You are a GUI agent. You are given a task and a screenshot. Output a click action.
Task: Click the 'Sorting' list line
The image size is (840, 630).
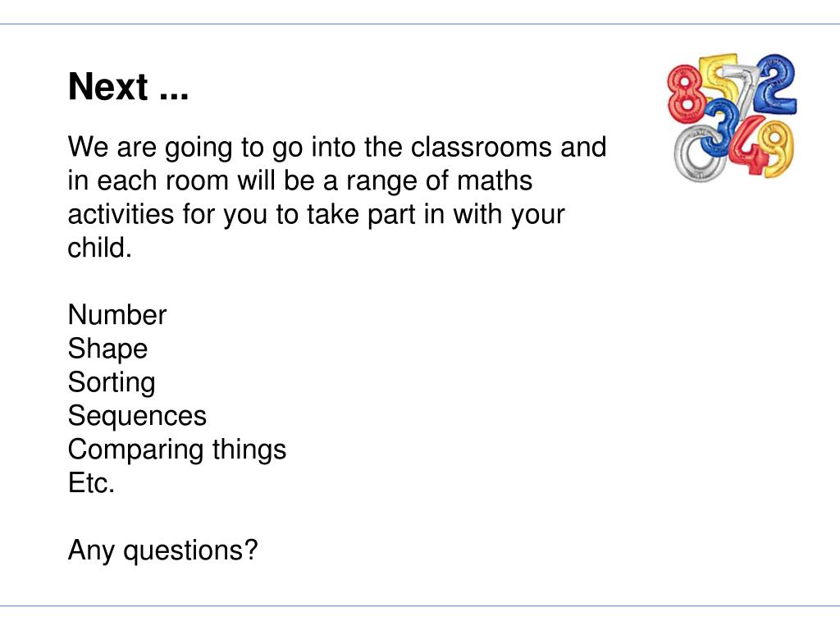(x=112, y=382)
